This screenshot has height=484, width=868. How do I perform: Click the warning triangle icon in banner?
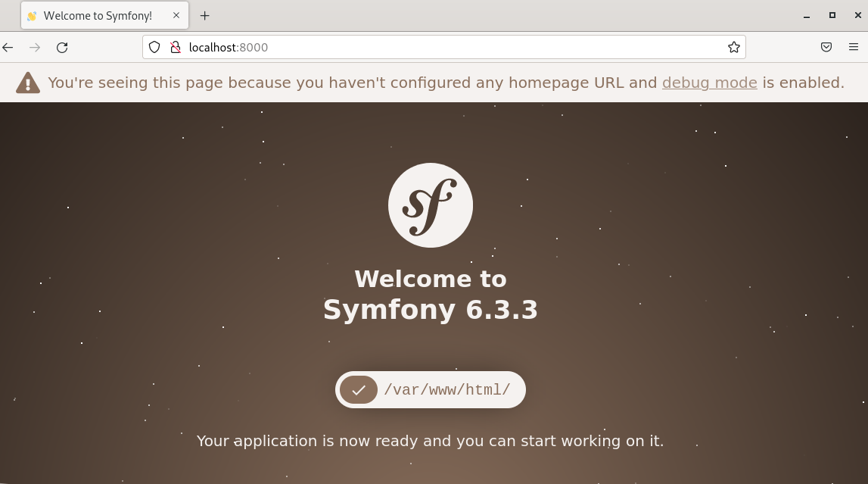tap(28, 83)
